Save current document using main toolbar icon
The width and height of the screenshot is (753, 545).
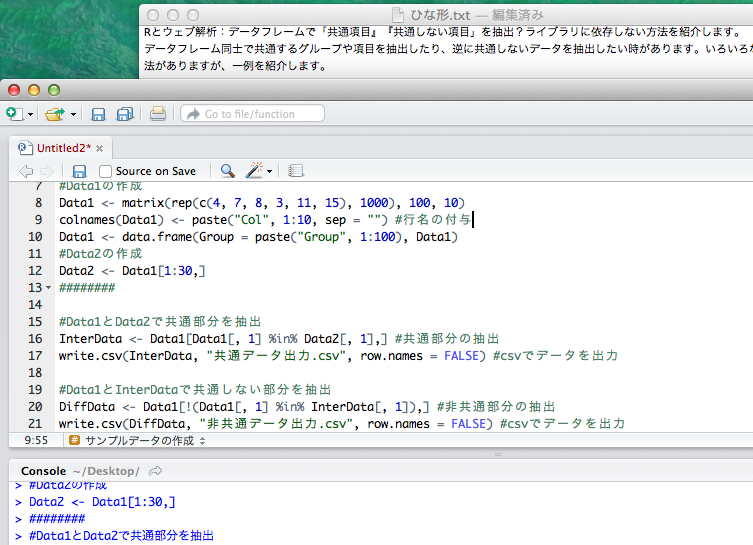point(98,114)
